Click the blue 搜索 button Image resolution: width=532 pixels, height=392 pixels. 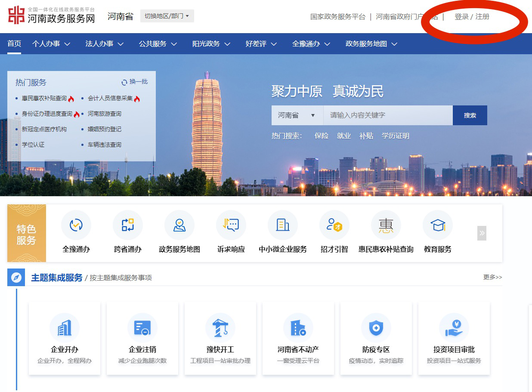tap(470, 115)
